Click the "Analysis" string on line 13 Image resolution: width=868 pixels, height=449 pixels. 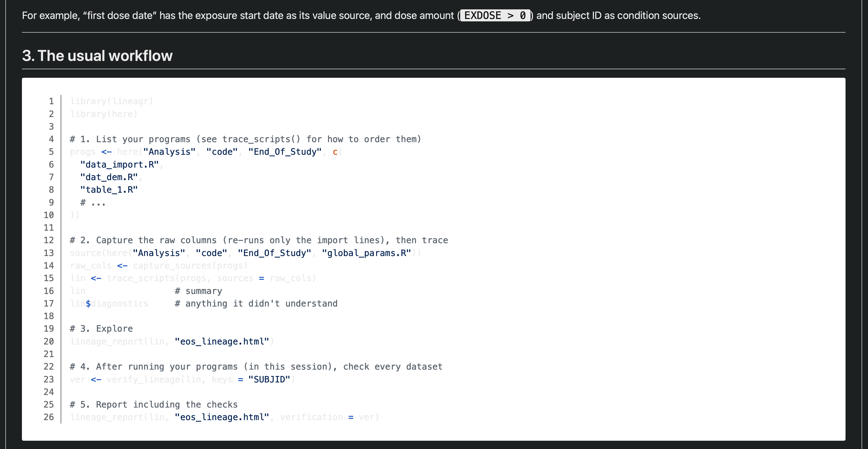click(159, 253)
